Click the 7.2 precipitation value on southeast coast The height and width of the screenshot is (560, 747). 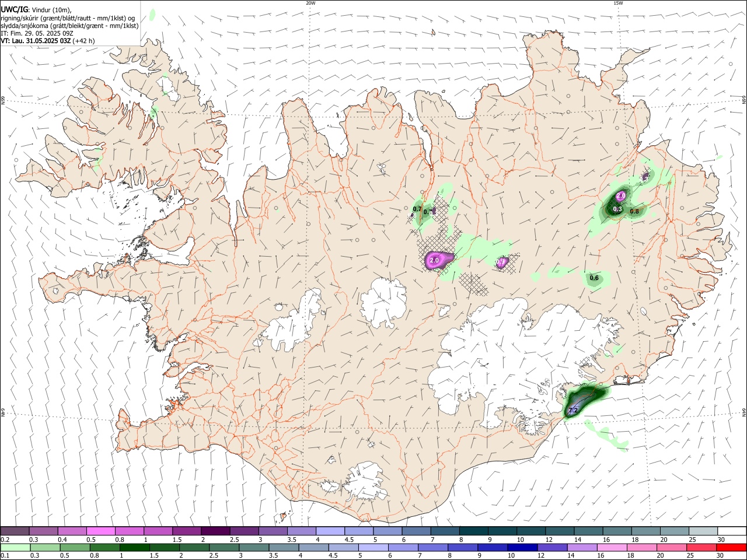pyautogui.click(x=573, y=411)
